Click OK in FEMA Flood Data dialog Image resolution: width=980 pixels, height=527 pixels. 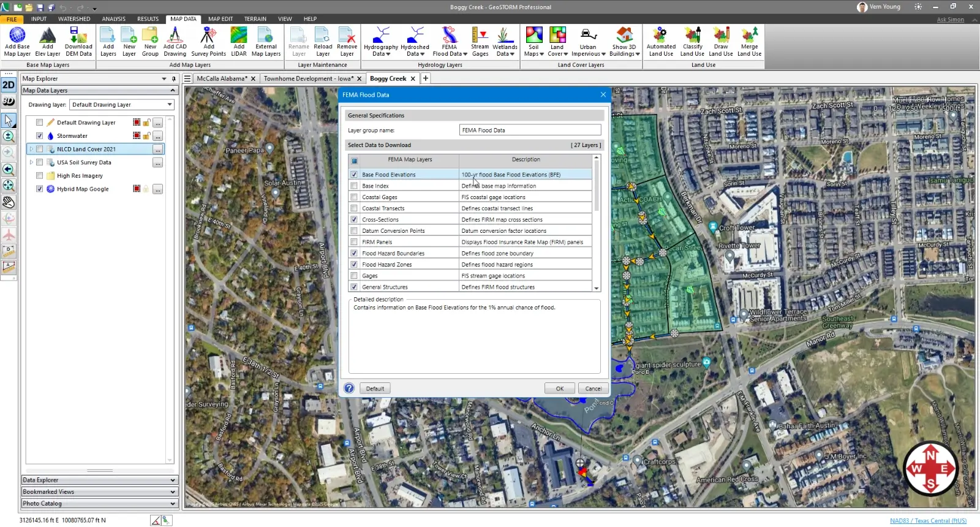click(x=559, y=389)
